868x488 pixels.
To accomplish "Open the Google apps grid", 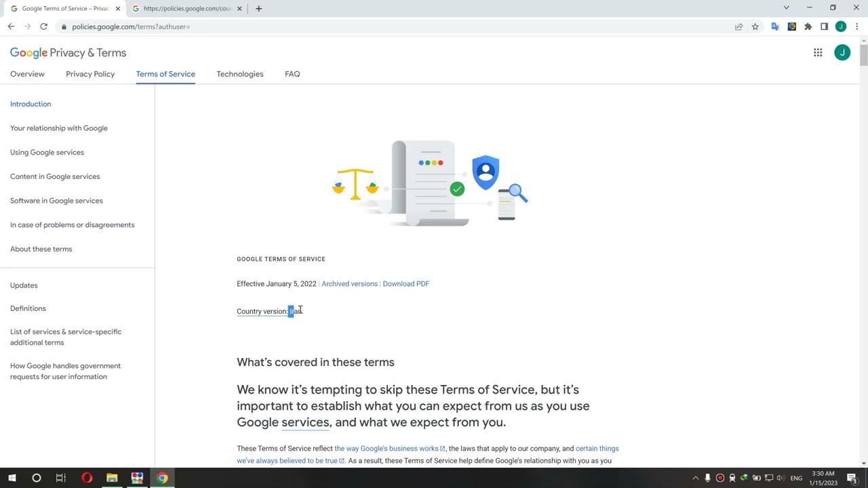I will 818,53.
